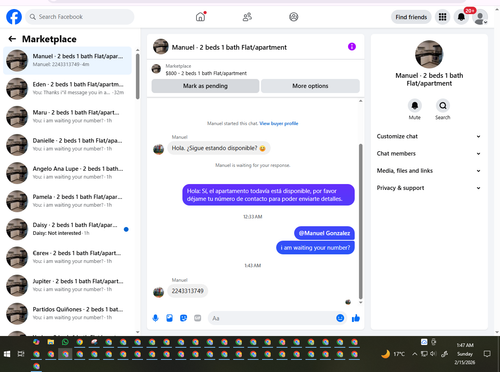
Task: Click the chat header listing avatar
Action: click(161, 47)
